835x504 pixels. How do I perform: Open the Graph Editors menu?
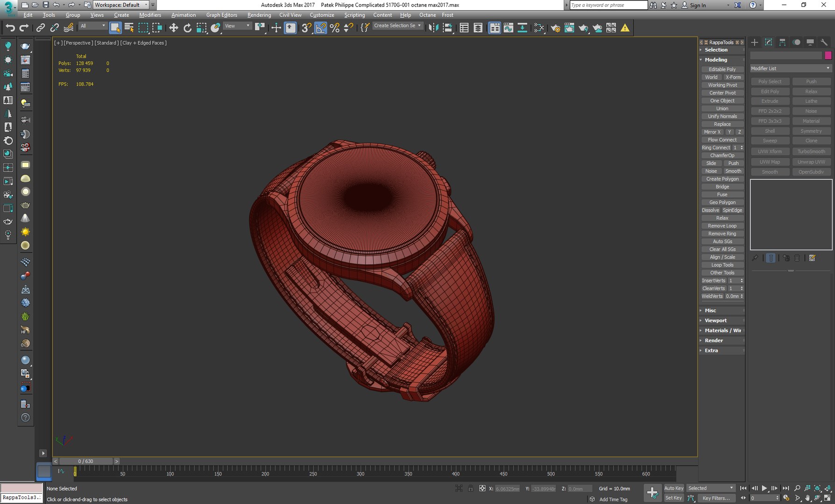tap(221, 15)
